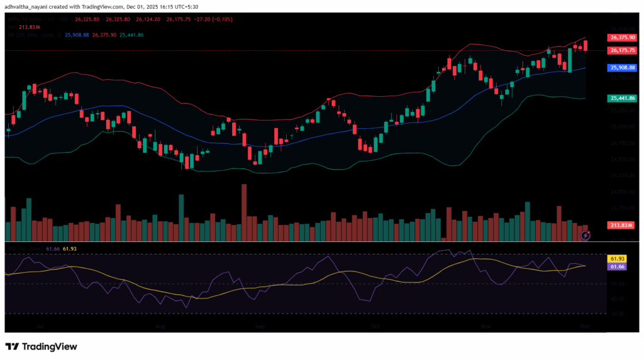The height and width of the screenshot is (360, 644).
Task: Click the Aug label on the time axis
Action: tap(160, 327)
